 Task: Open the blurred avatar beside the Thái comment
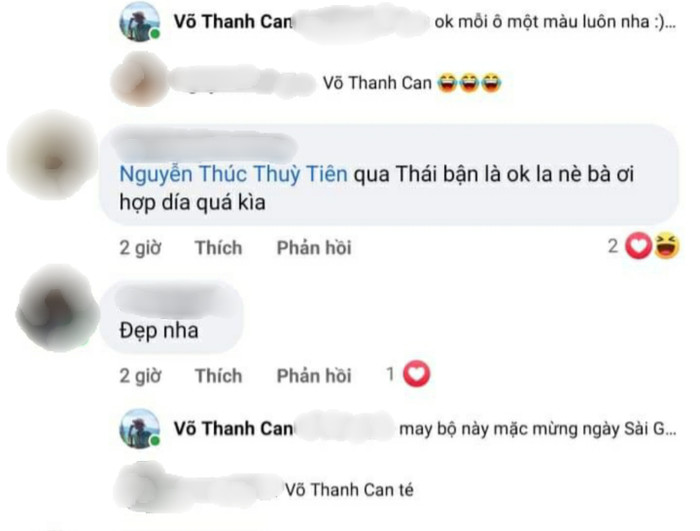click(x=53, y=156)
